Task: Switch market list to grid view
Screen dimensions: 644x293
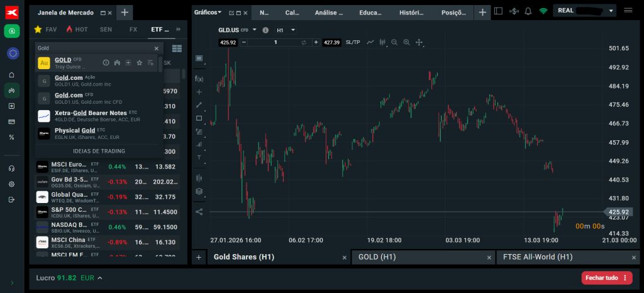Action: click(177, 48)
